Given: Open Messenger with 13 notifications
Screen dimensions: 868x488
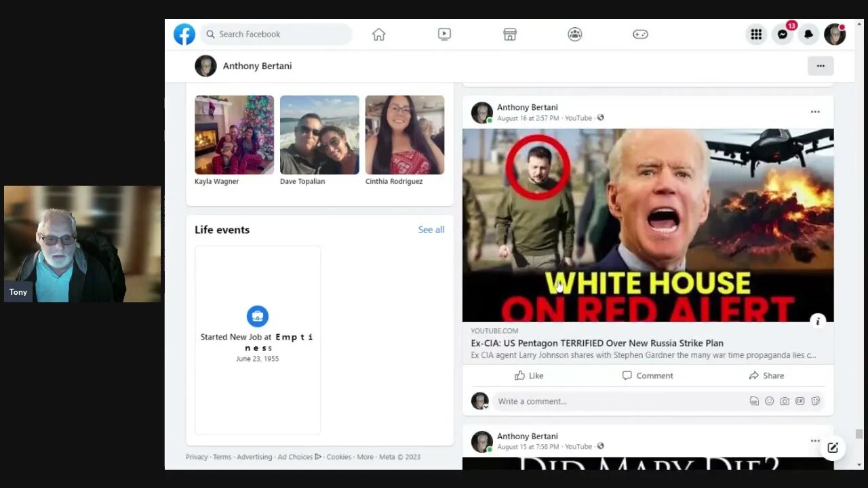Looking at the screenshot, I should click(783, 35).
